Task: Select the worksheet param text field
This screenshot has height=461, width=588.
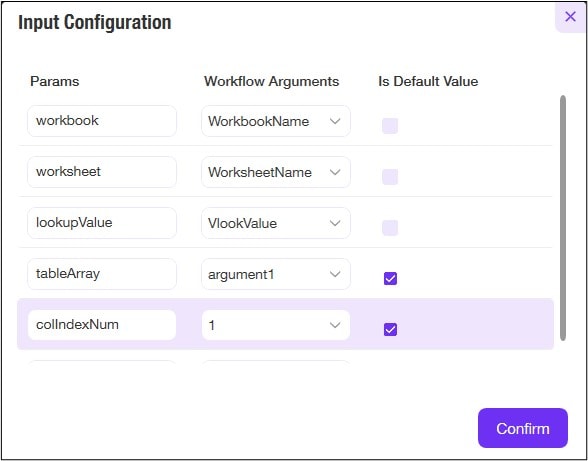Action: coord(102,172)
